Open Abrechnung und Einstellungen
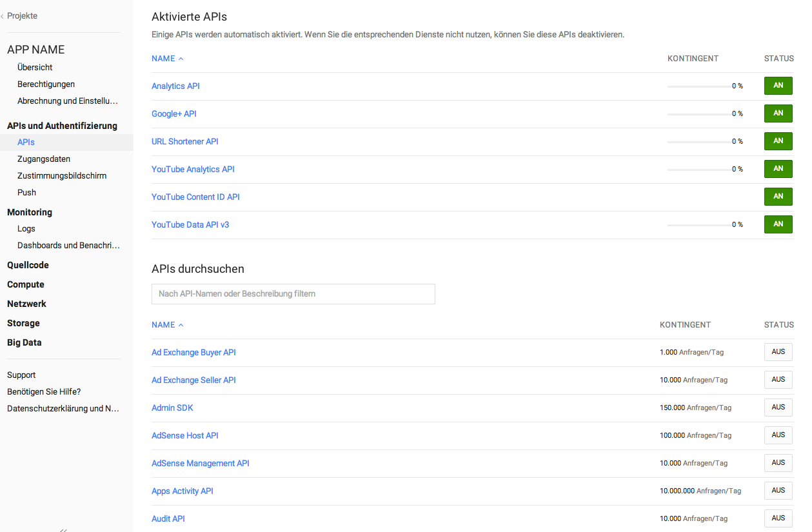 coord(68,101)
